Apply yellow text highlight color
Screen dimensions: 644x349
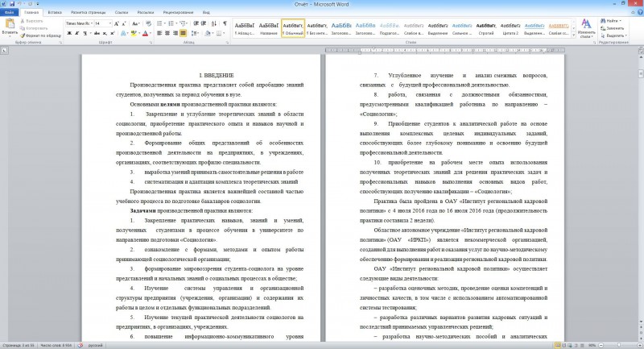[134, 33]
